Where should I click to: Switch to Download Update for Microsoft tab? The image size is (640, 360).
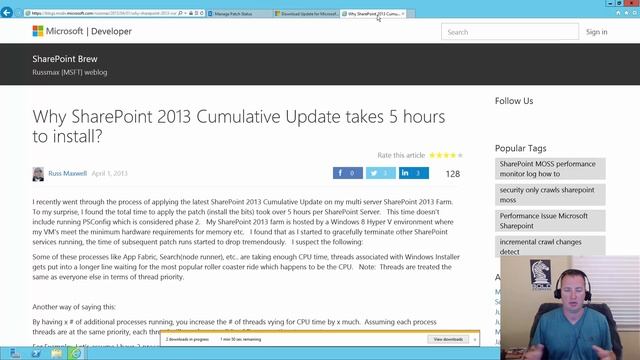307,13
